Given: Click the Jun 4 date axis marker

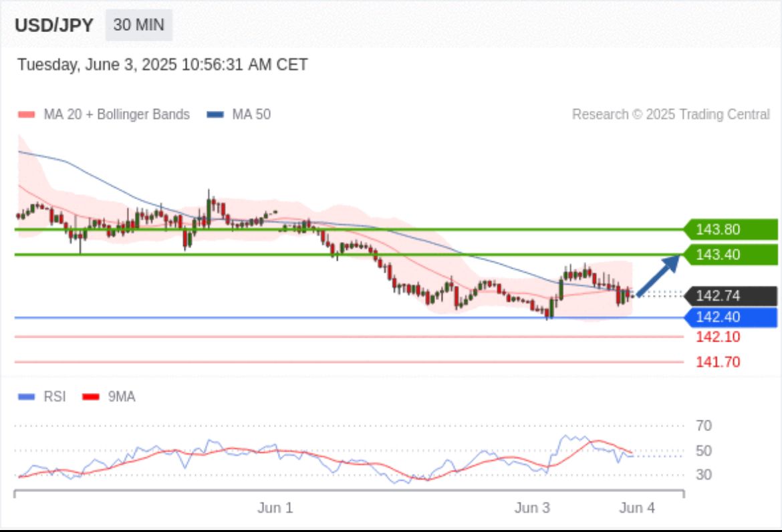Looking at the screenshot, I should (x=637, y=508).
